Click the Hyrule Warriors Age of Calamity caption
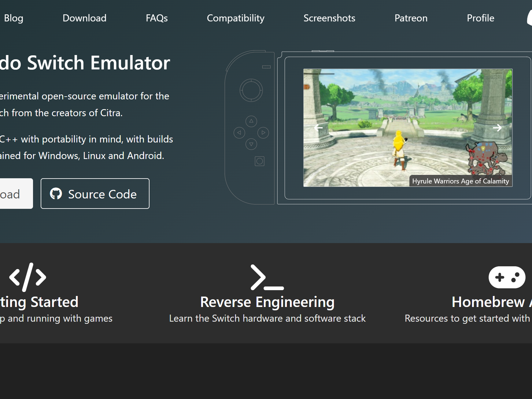The height and width of the screenshot is (399, 532). click(x=460, y=181)
